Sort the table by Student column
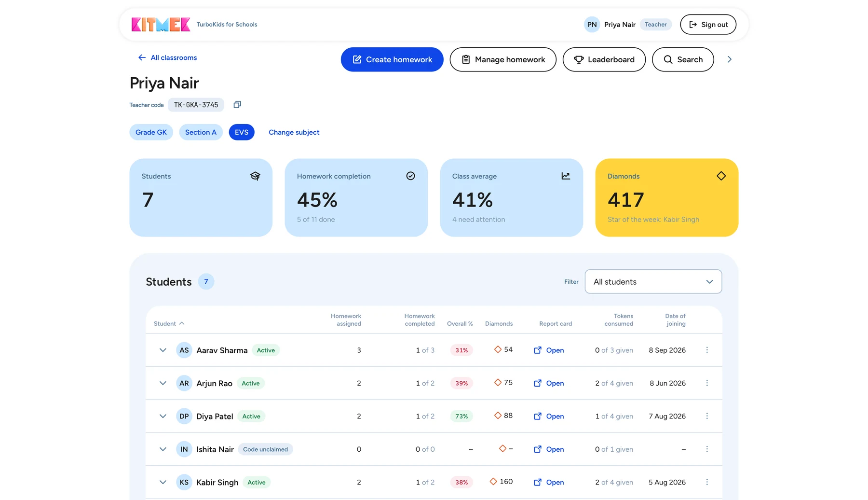 [169, 324]
